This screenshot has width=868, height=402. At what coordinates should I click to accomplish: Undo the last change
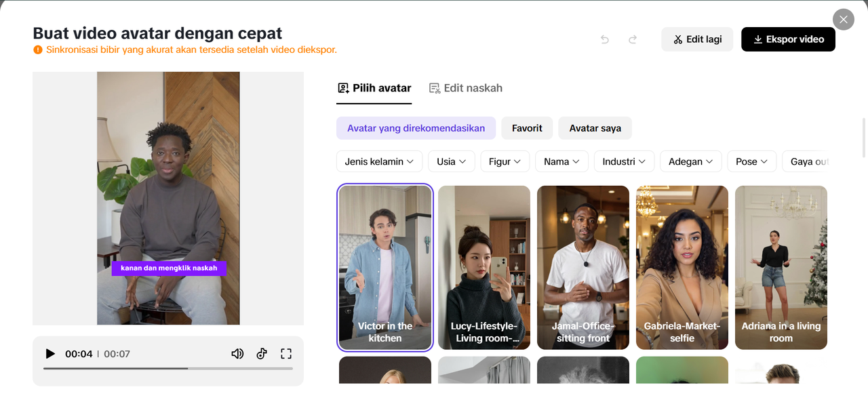pos(605,39)
